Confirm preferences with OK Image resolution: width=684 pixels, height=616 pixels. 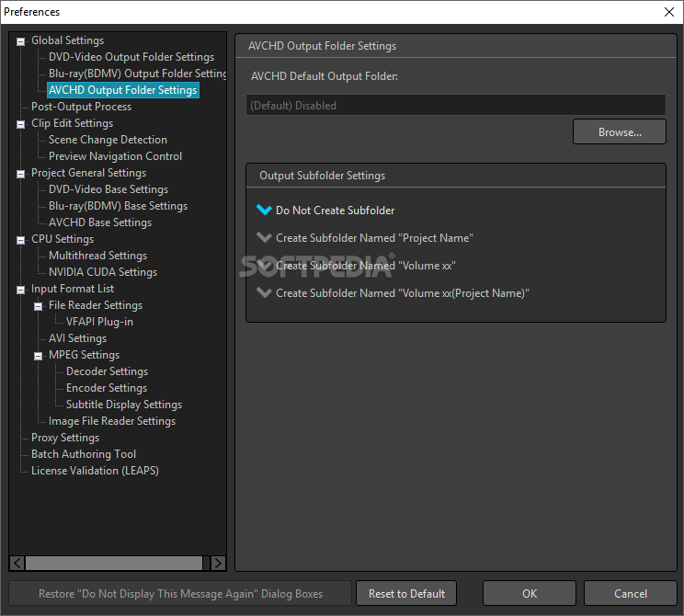[x=530, y=593]
